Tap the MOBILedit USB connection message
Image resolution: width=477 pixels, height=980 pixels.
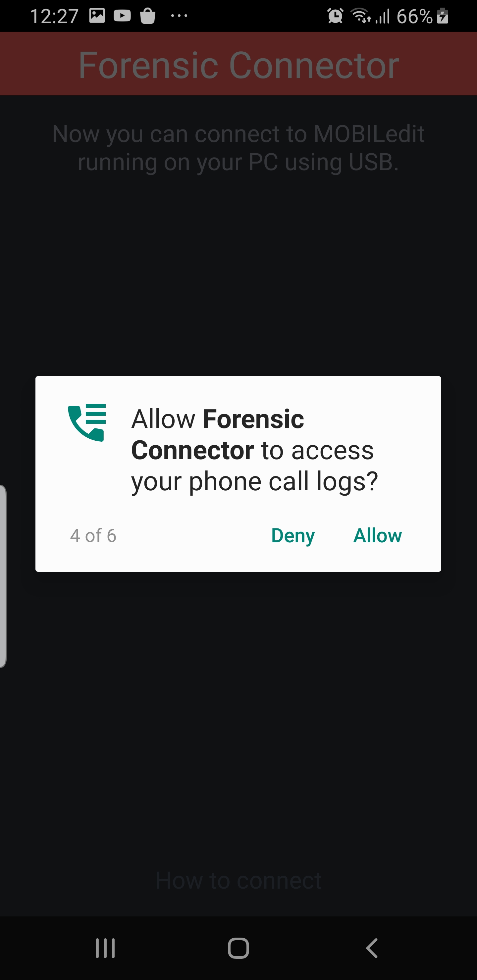238,148
